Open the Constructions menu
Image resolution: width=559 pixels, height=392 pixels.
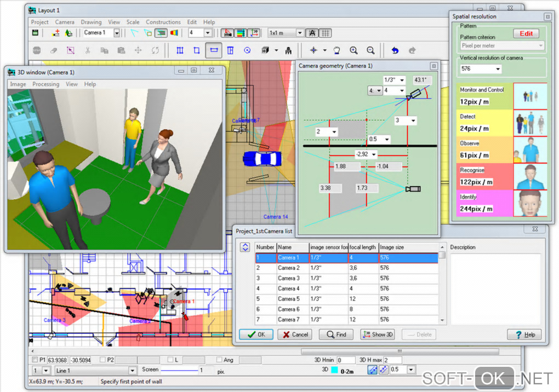point(163,22)
